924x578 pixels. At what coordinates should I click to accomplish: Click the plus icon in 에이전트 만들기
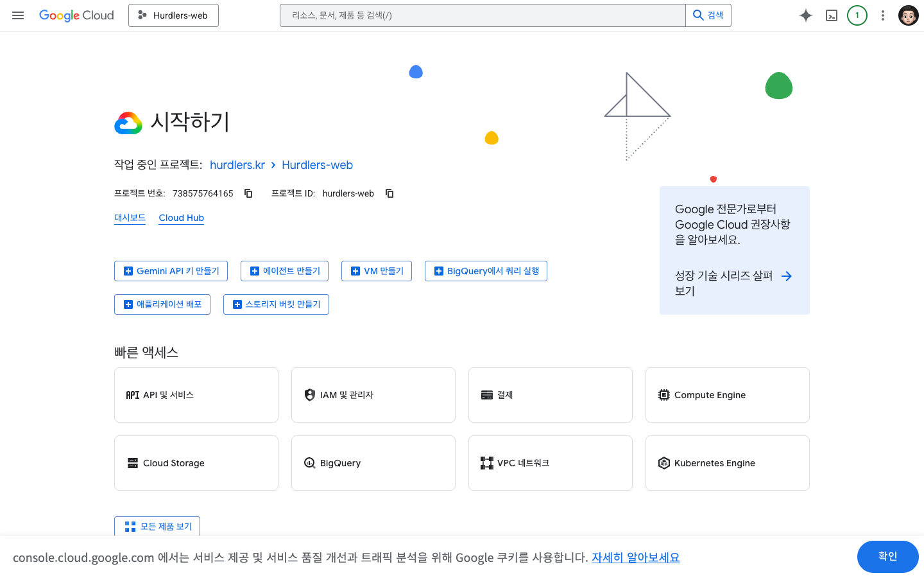click(x=255, y=271)
